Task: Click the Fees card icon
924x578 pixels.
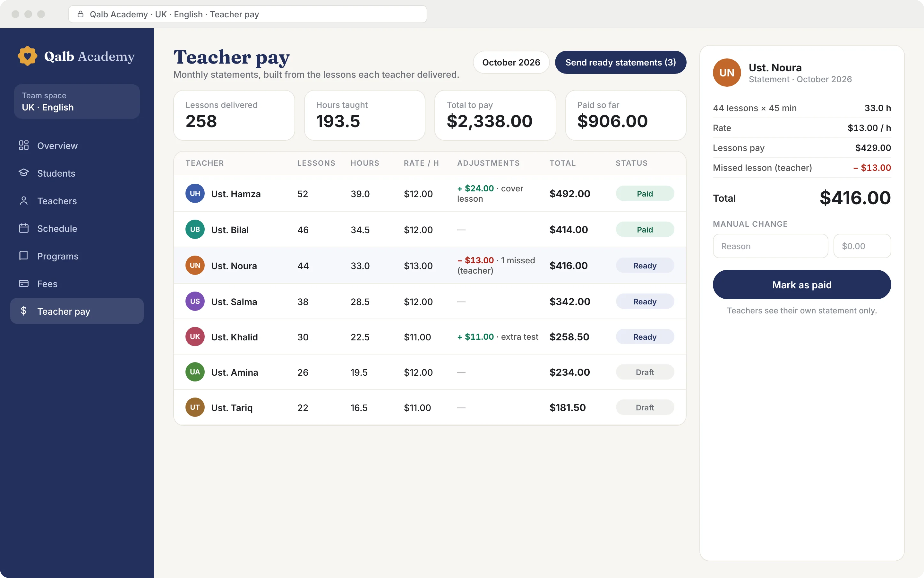Action: pyautogui.click(x=24, y=284)
